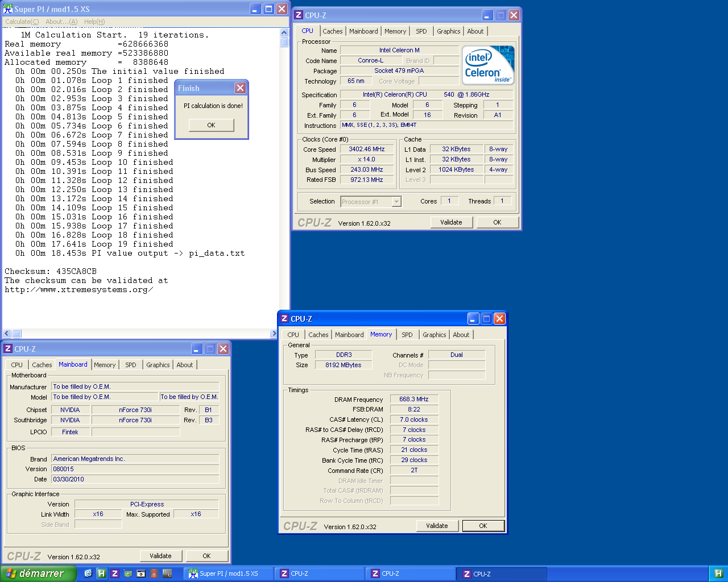Open the About menu in Super PI
728x582 pixels.
[61, 22]
